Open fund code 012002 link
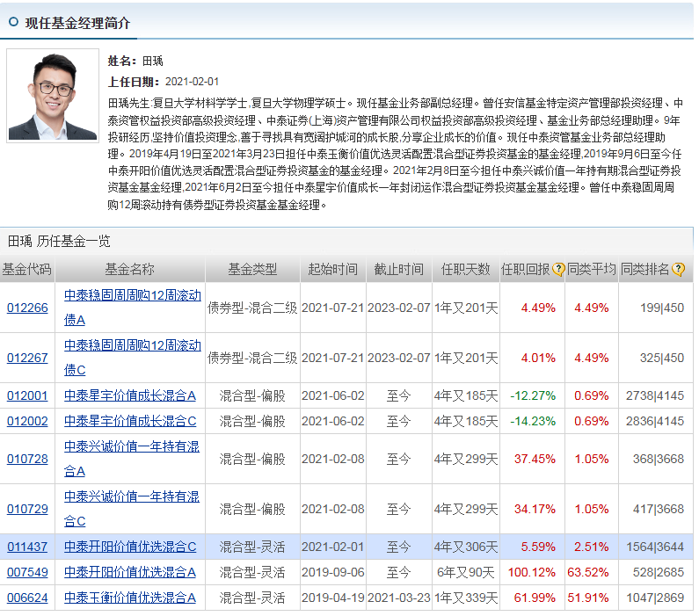 27,421
